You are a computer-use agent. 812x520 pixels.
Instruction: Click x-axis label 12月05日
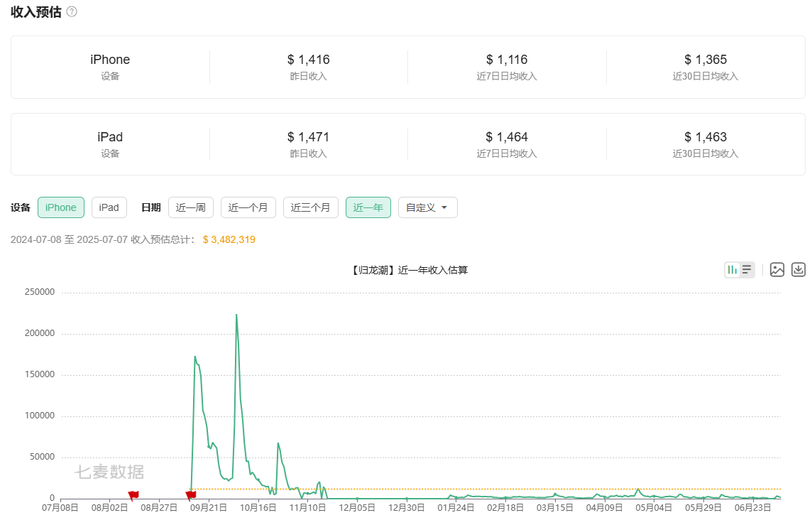point(357,507)
